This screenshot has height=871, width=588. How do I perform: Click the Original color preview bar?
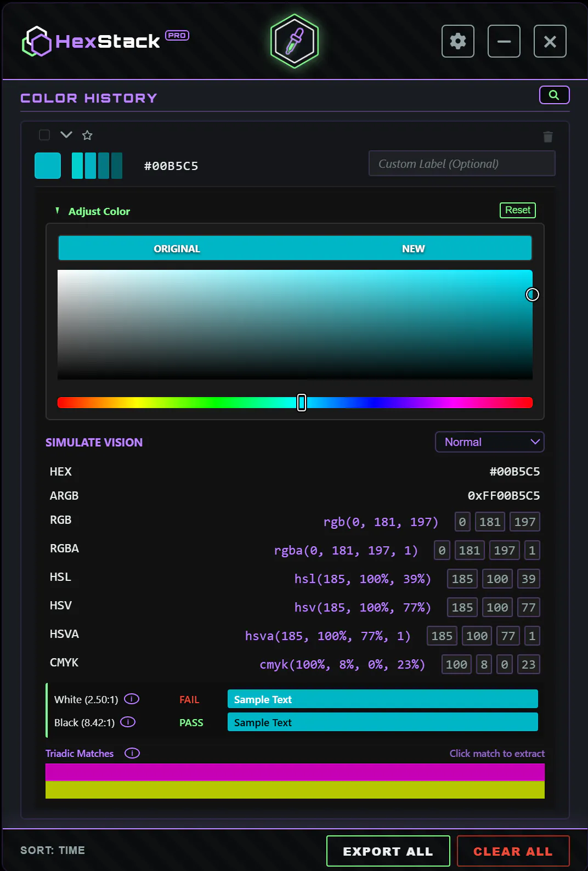[x=177, y=248]
